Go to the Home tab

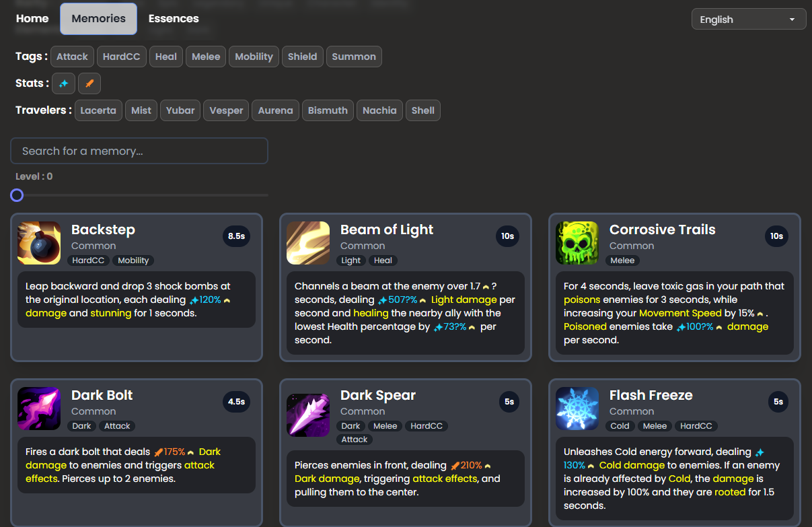tap(32, 19)
